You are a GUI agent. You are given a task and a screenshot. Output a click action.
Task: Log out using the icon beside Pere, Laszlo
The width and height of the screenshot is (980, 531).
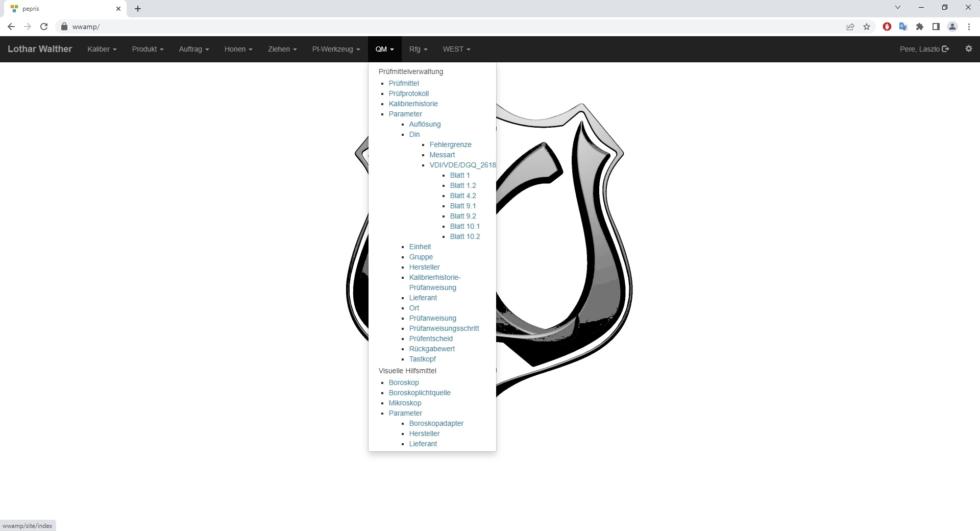(945, 49)
